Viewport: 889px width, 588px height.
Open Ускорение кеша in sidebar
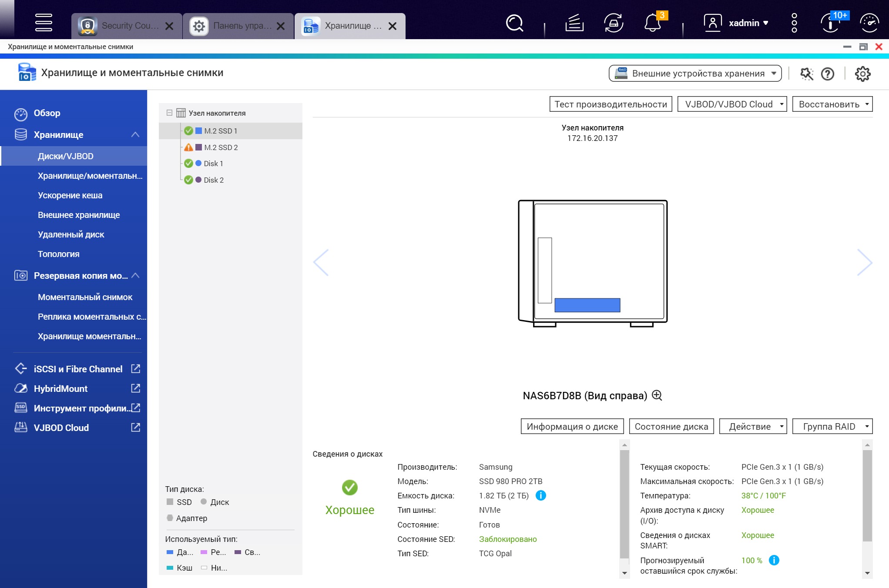70,195
